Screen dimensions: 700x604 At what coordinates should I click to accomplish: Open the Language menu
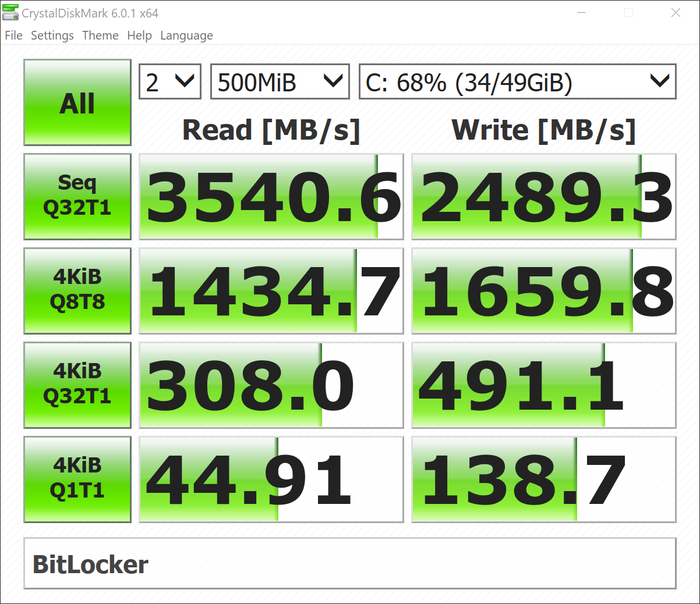(186, 35)
